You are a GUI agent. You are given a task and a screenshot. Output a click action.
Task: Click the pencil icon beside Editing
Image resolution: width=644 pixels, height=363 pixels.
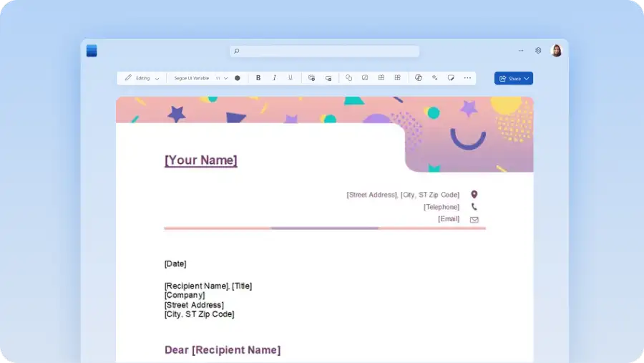128,78
